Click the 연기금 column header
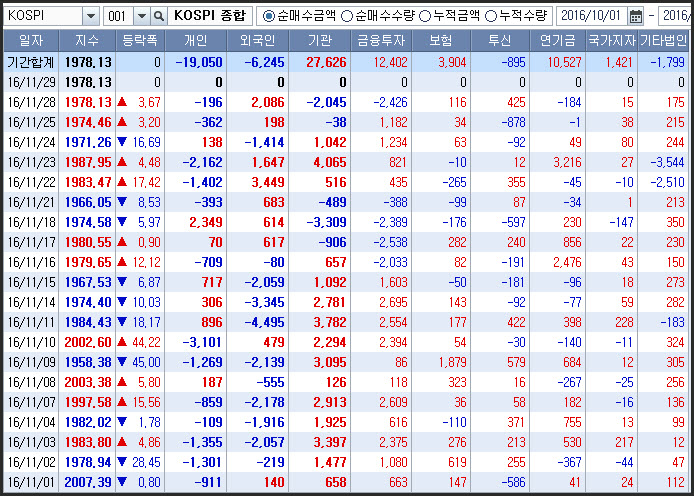 click(558, 41)
